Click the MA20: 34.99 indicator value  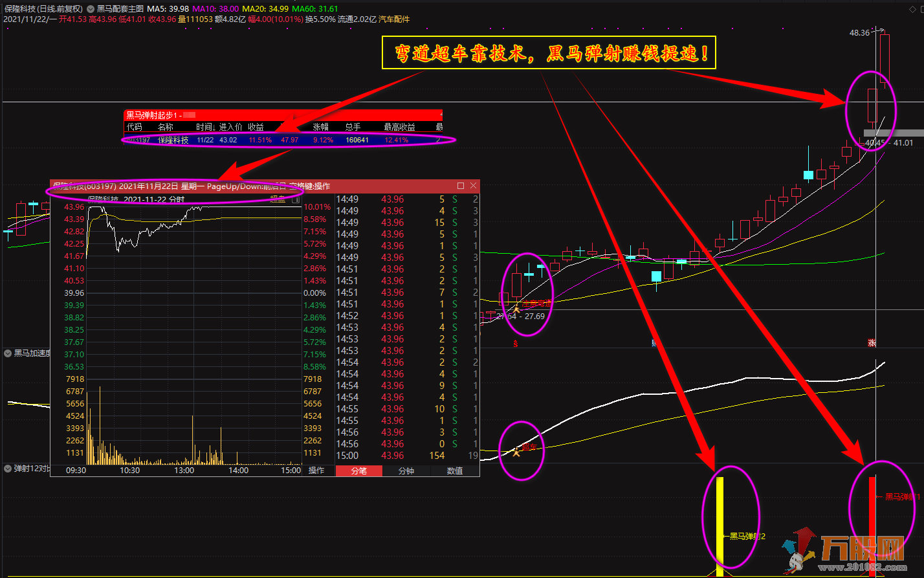click(265, 9)
